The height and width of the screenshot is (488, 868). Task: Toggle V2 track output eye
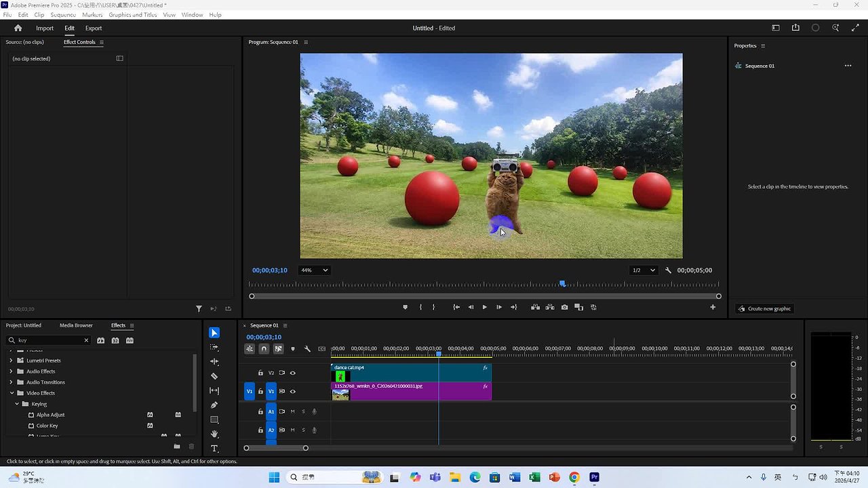[293, 373]
